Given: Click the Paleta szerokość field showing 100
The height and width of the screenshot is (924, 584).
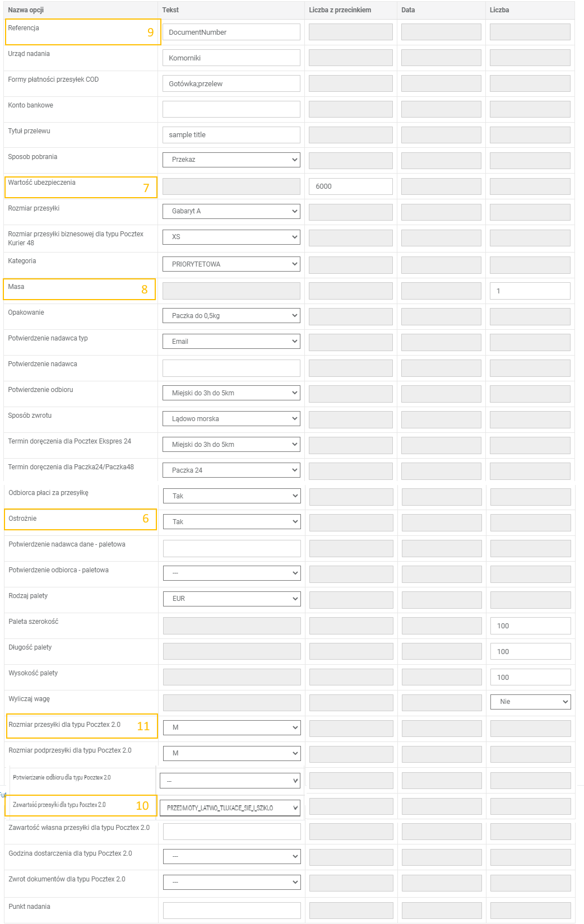Looking at the screenshot, I should click(x=530, y=626).
